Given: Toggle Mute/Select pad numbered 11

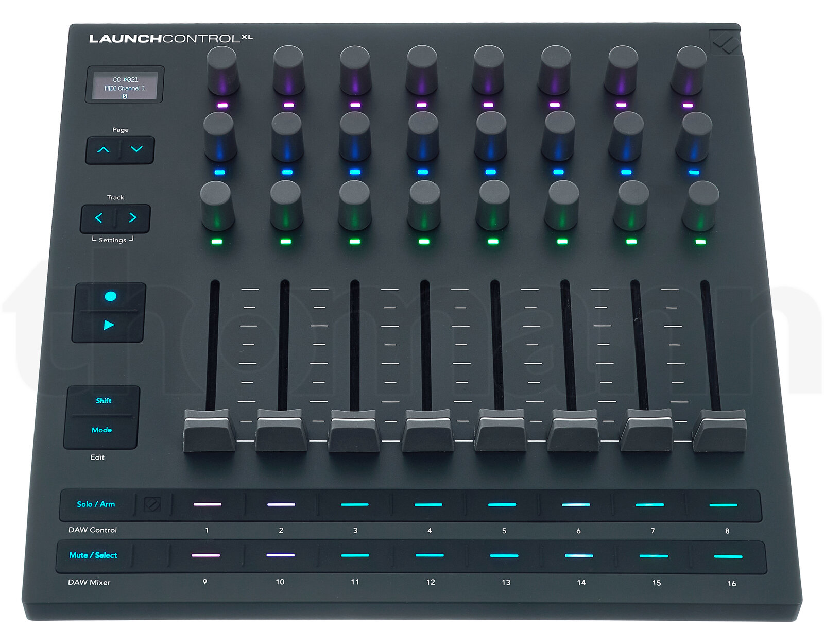Looking at the screenshot, I should (x=355, y=555).
